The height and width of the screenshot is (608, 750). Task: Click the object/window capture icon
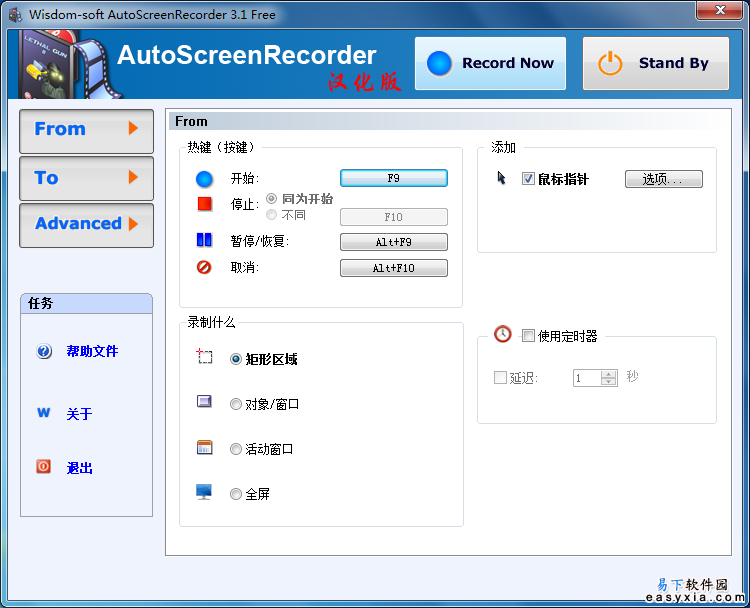[x=204, y=401]
